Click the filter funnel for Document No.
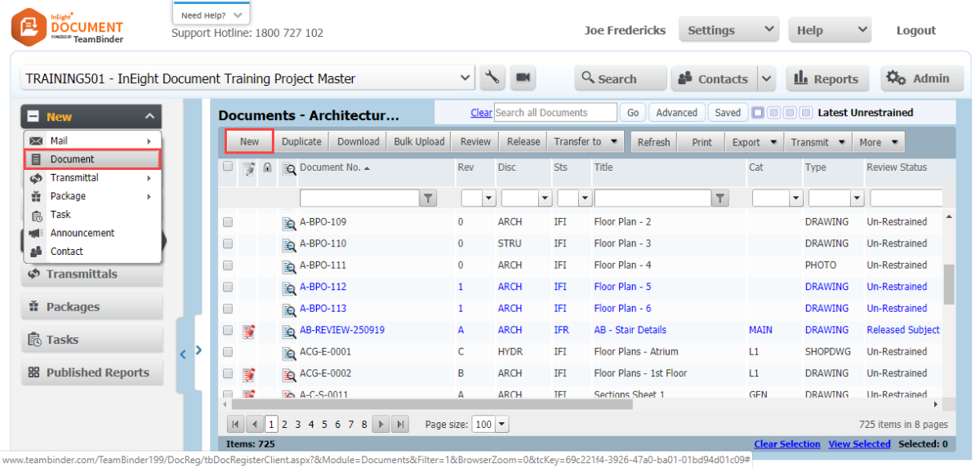Screen dimensions: 980x468 pyautogui.click(x=428, y=198)
